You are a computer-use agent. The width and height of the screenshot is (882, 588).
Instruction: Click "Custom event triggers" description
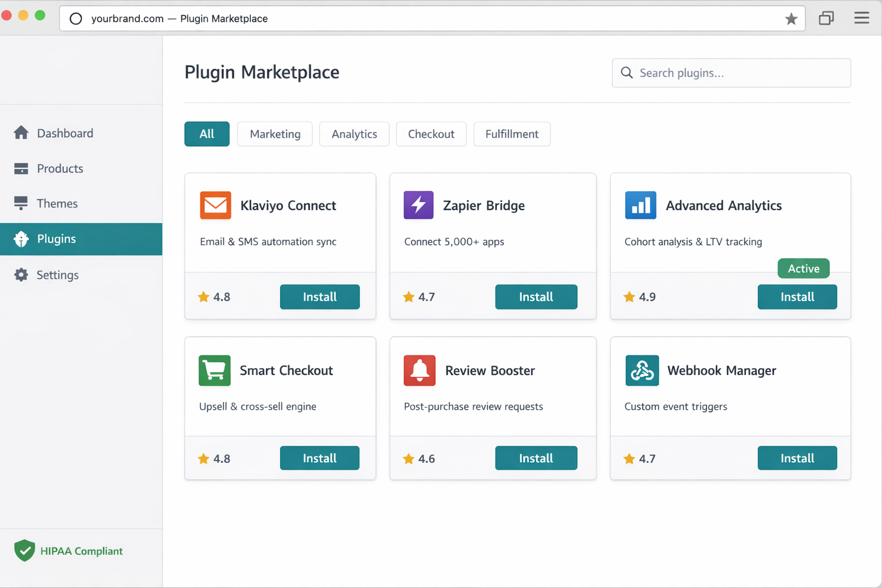[x=676, y=407]
